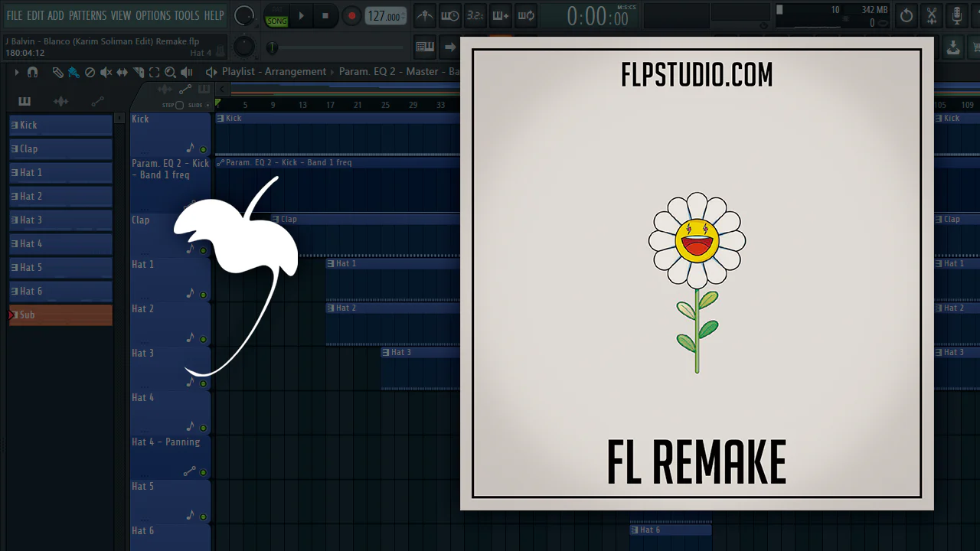
Task: Toggle the SLIDE mode switch
Action: pos(208,105)
